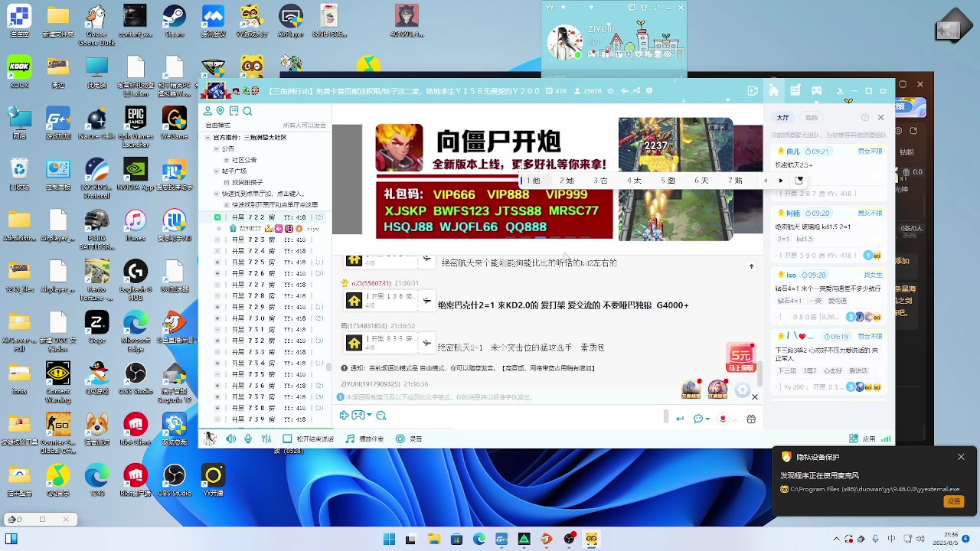
Task: Toggle push-to-talk release checkbox
Action: point(287,439)
